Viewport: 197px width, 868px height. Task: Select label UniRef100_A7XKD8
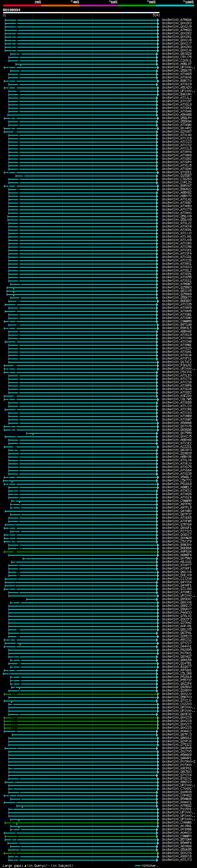click(176, 403)
